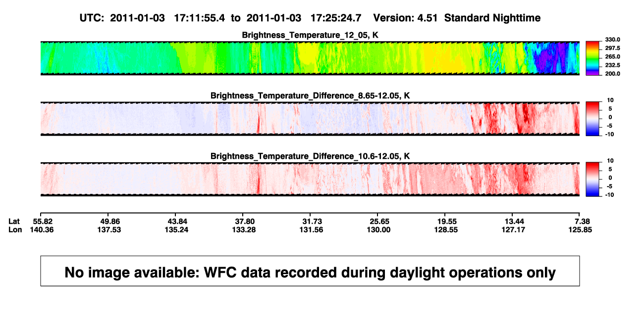Click longitude value 128.55

point(446,230)
